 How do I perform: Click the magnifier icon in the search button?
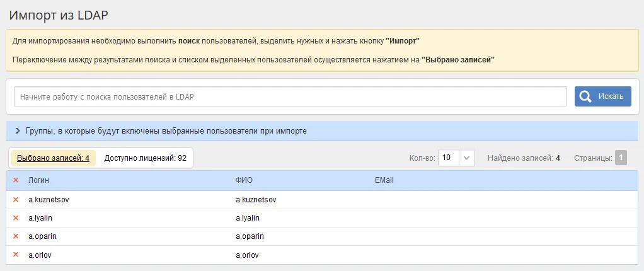tap(585, 96)
